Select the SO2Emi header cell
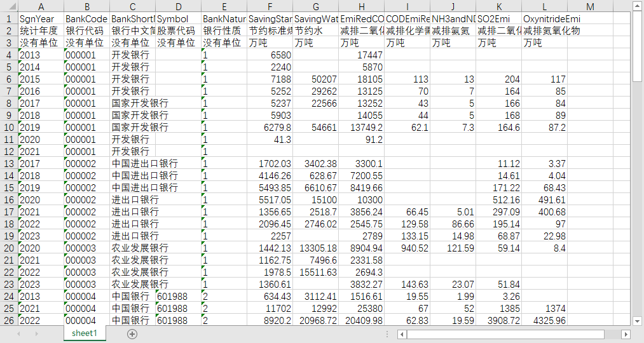 coord(499,18)
